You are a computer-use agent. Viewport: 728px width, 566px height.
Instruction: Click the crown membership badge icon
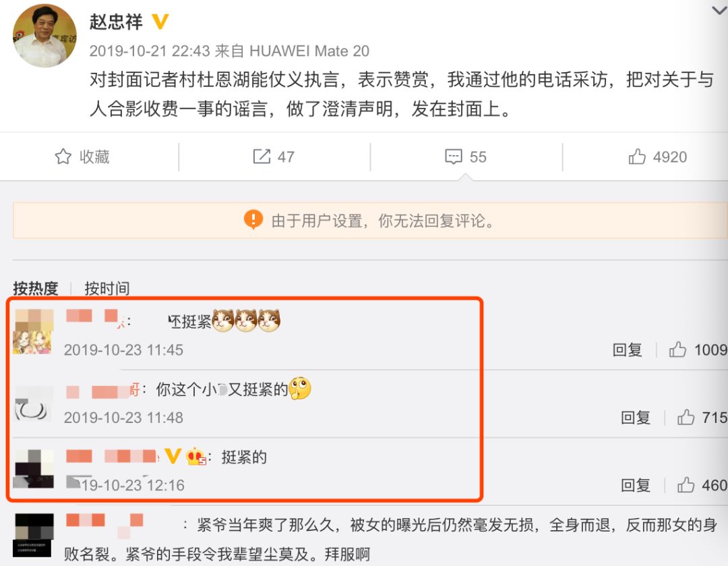click(195, 457)
